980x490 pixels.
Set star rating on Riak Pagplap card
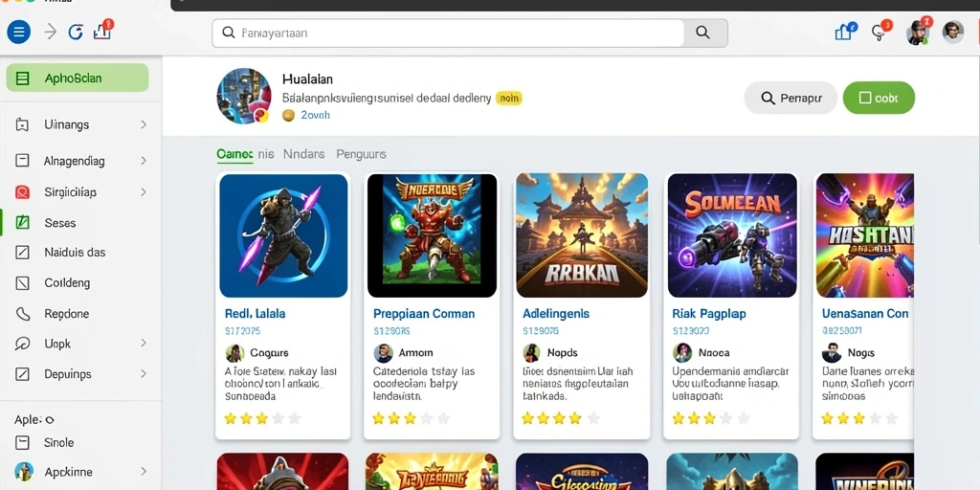711,418
